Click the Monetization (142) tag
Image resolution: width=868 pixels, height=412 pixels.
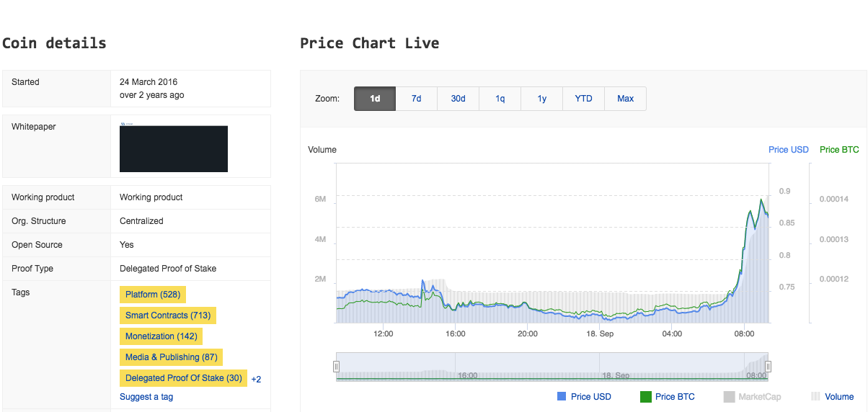tap(161, 336)
